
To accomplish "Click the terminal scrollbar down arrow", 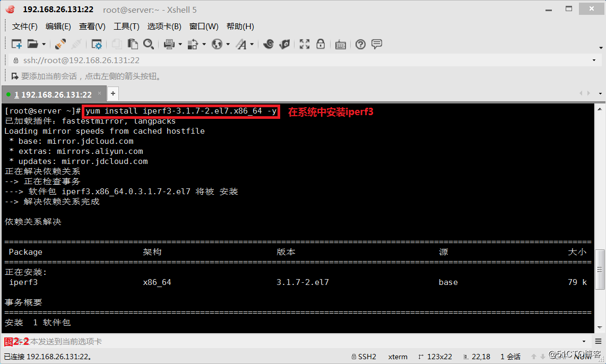I will click(600, 328).
